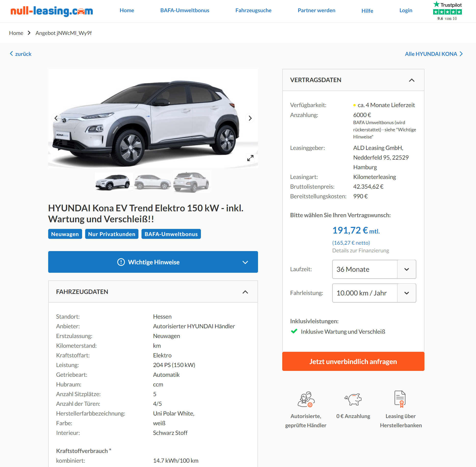Expand the Wichtige Hinweise panel
This screenshot has height=467, width=476.
pyautogui.click(x=153, y=262)
